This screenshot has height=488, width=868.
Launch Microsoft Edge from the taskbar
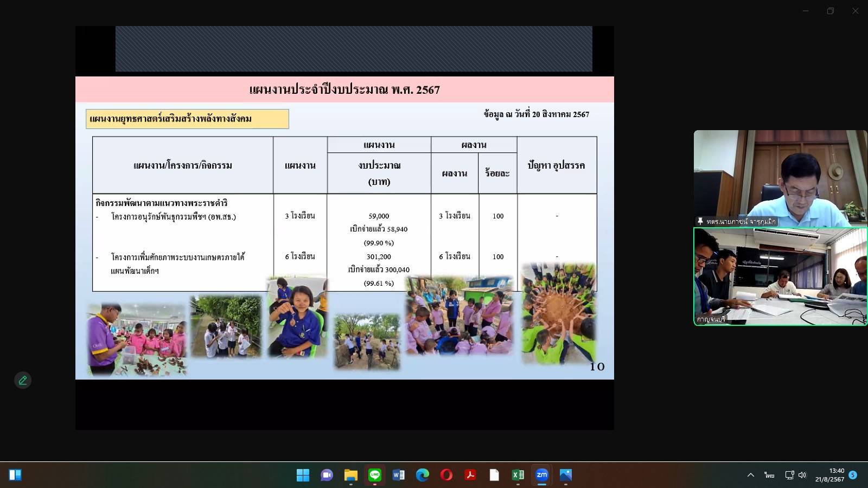click(422, 475)
